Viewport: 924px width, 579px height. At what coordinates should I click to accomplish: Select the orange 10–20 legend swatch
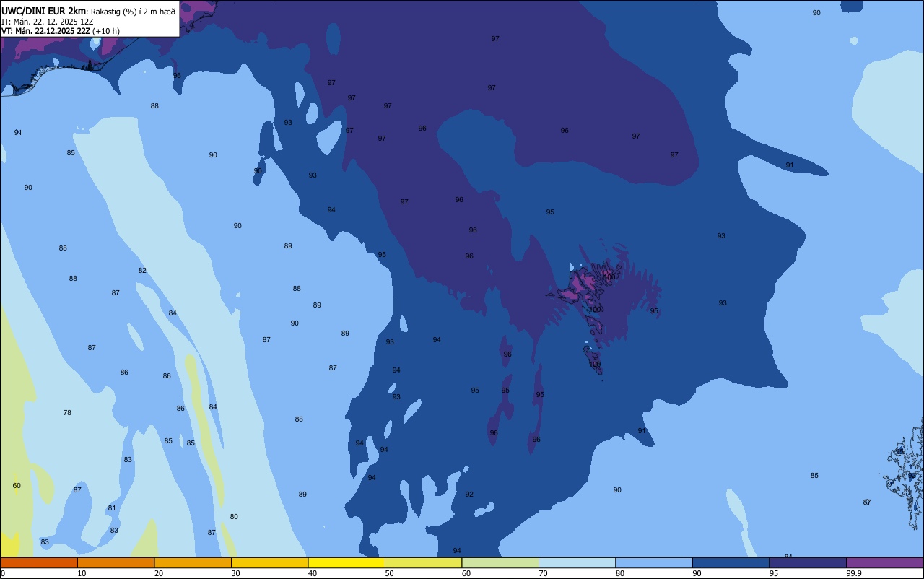pos(115,562)
